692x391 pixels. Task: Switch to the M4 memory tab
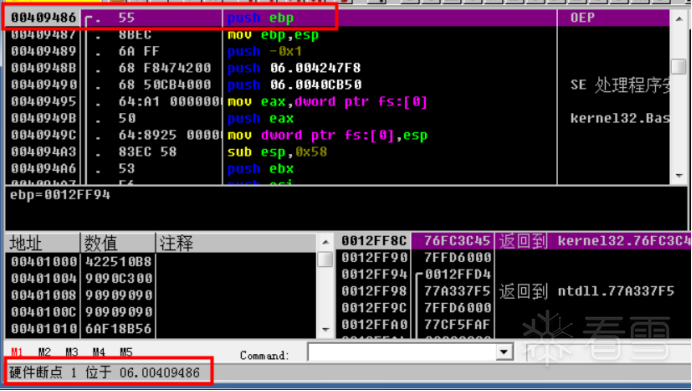[x=98, y=352]
